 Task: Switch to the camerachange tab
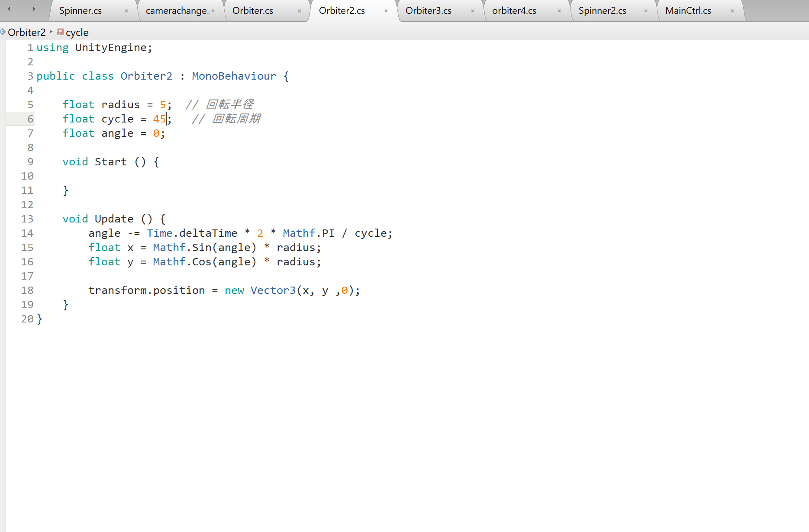(177, 11)
